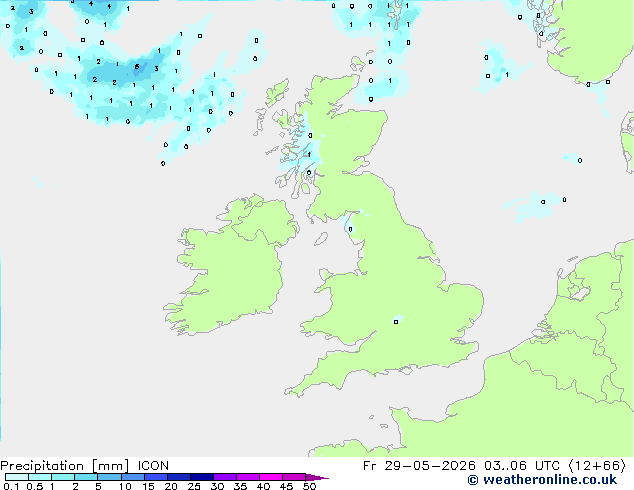Viewport: 634px width, 490px height.
Task: Click the '0' precipitation value over central England
Action: (396, 322)
